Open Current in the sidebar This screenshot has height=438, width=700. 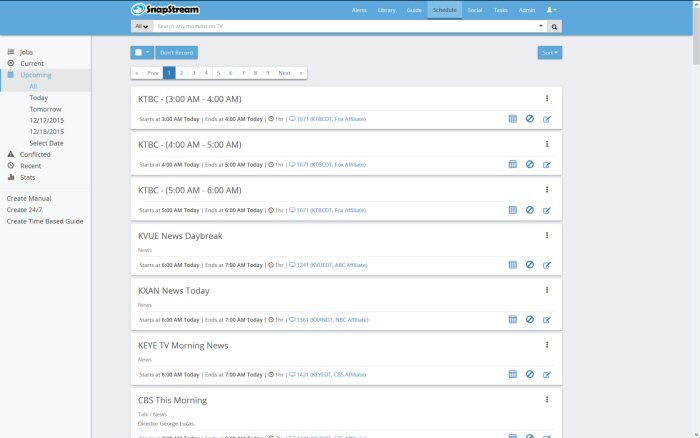[32, 63]
